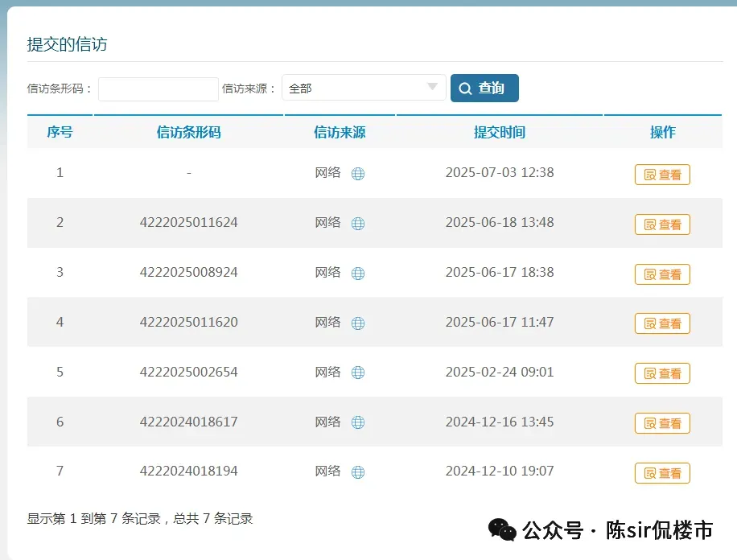The width and height of the screenshot is (737, 560).
Task: Click globe icon in row 3
Action: point(358,274)
